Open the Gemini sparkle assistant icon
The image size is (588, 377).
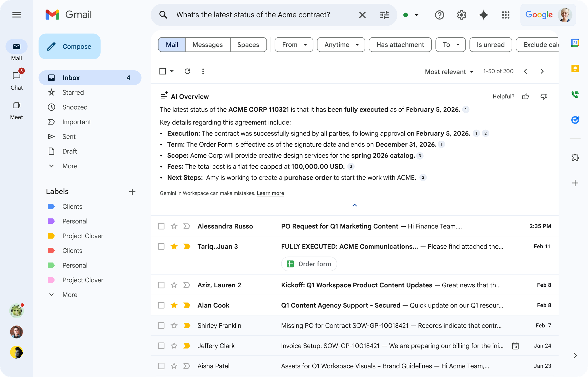point(484,15)
